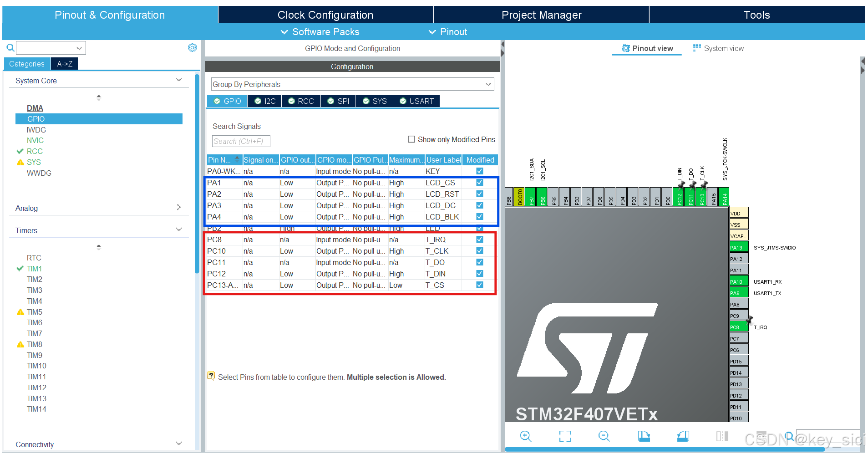Open DMA in System Core list
Image resolution: width=868 pixels, height=454 pixels.
point(35,108)
